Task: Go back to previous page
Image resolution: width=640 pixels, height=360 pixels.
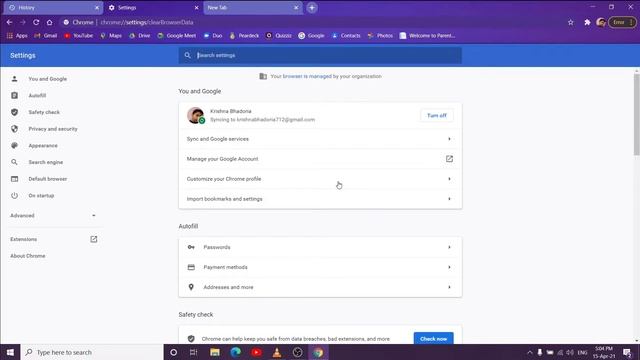Action: click(x=9, y=22)
